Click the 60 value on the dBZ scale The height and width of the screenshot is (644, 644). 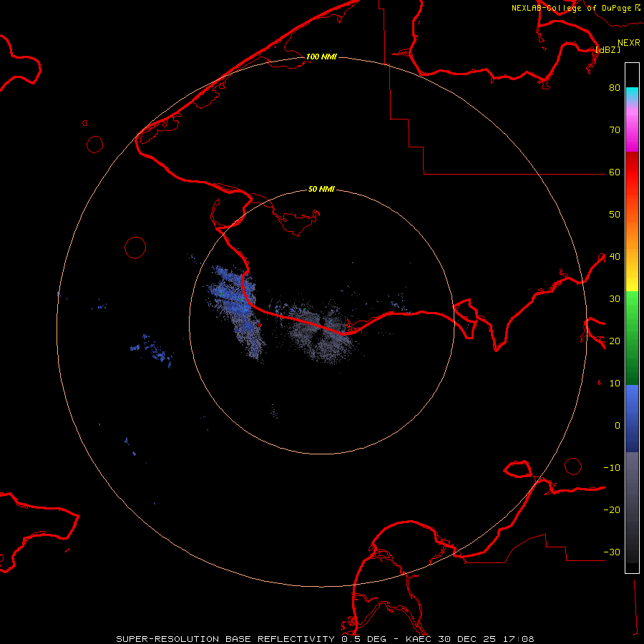point(615,172)
